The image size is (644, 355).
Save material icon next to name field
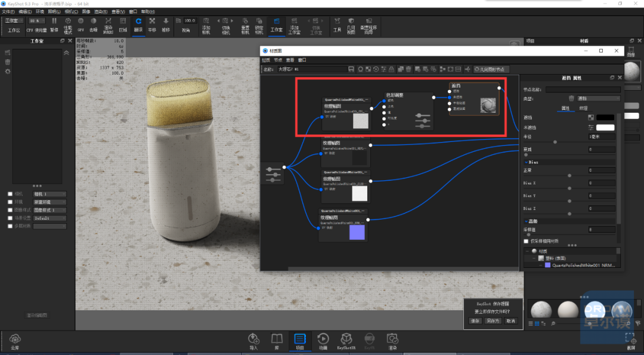coord(351,69)
